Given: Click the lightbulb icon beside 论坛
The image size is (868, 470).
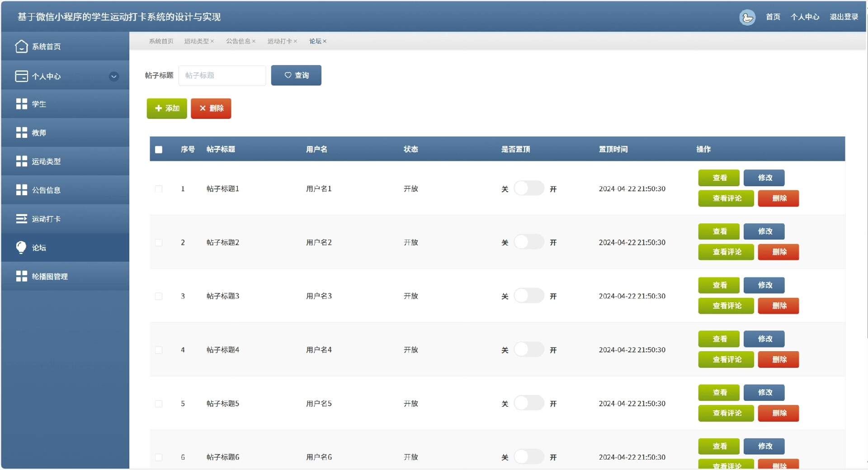Looking at the screenshot, I should pyautogui.click(x=21, y=247).
